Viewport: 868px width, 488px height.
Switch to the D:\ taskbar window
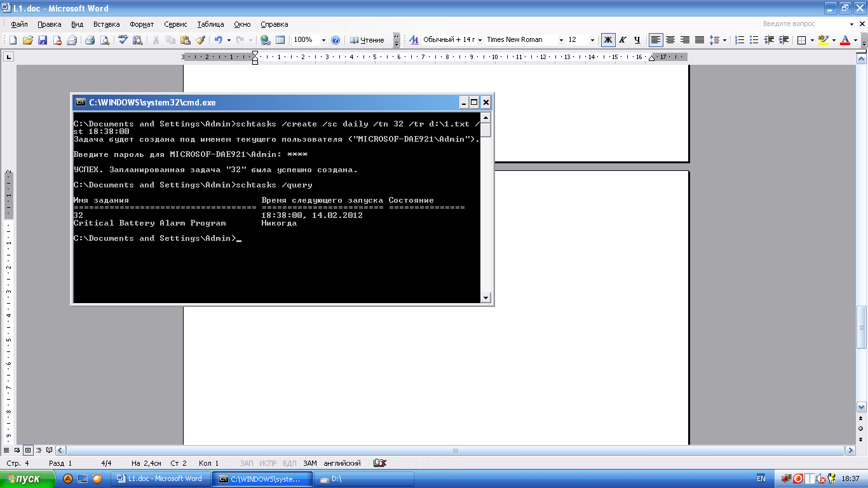pos(365,478)
